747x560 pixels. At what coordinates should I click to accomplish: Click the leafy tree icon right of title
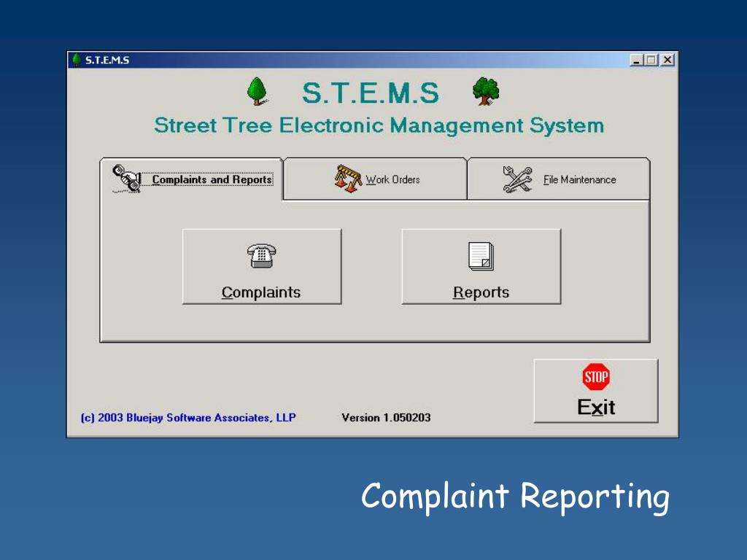coord(485,91)
